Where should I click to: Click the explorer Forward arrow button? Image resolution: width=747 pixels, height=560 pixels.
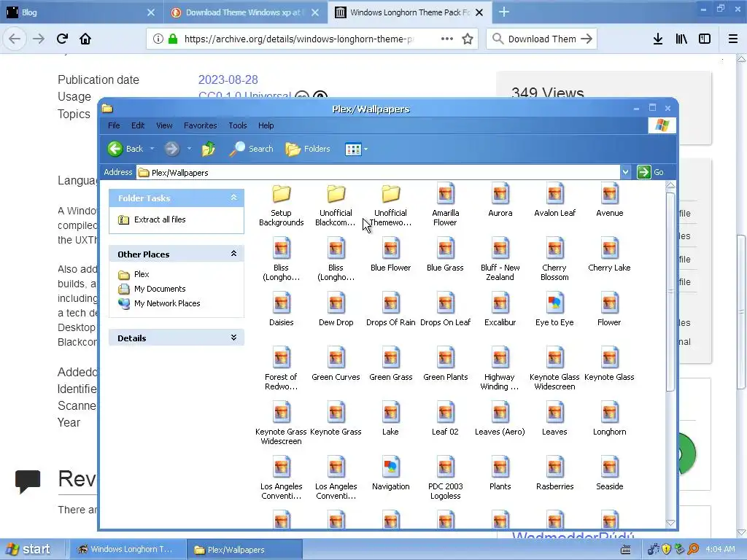pyautogui.click(x=172, y=149)
